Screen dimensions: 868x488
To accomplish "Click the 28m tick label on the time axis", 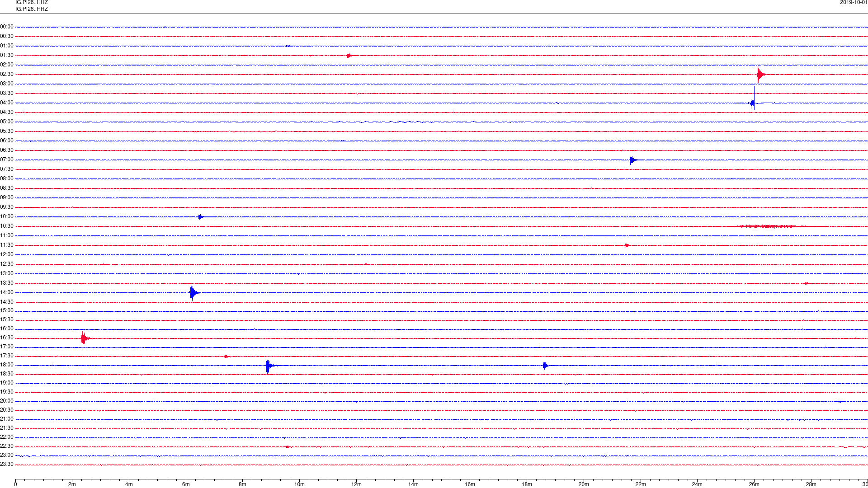I will click(811, 484).
